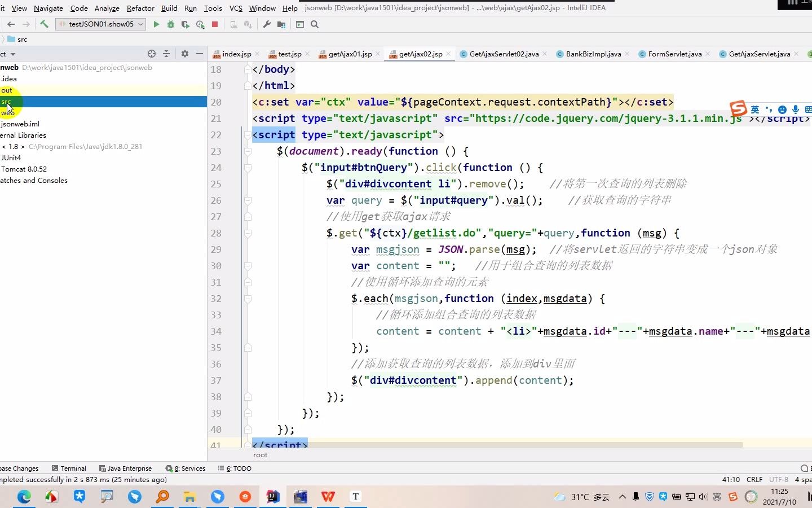Collapse fold marker at line 28
812x508 pixels.
247,233
